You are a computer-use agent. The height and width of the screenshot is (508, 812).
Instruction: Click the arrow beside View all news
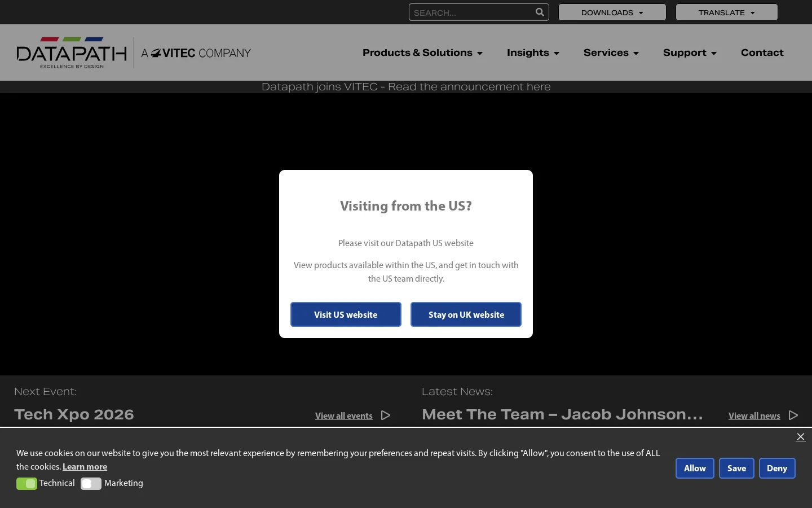[x=793, y=415]
